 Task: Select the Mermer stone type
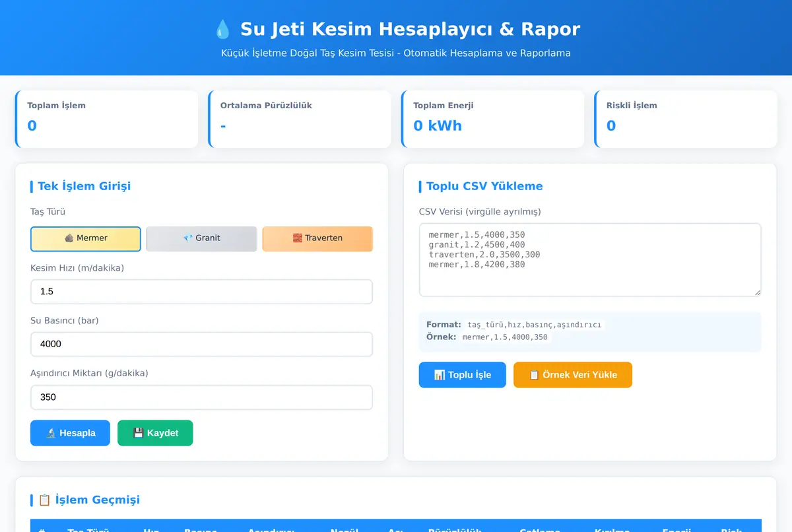(x=86, y=238)
